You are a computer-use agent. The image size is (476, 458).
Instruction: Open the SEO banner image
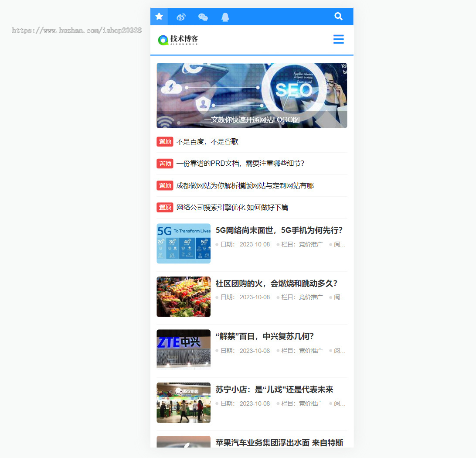coord(252,96)
